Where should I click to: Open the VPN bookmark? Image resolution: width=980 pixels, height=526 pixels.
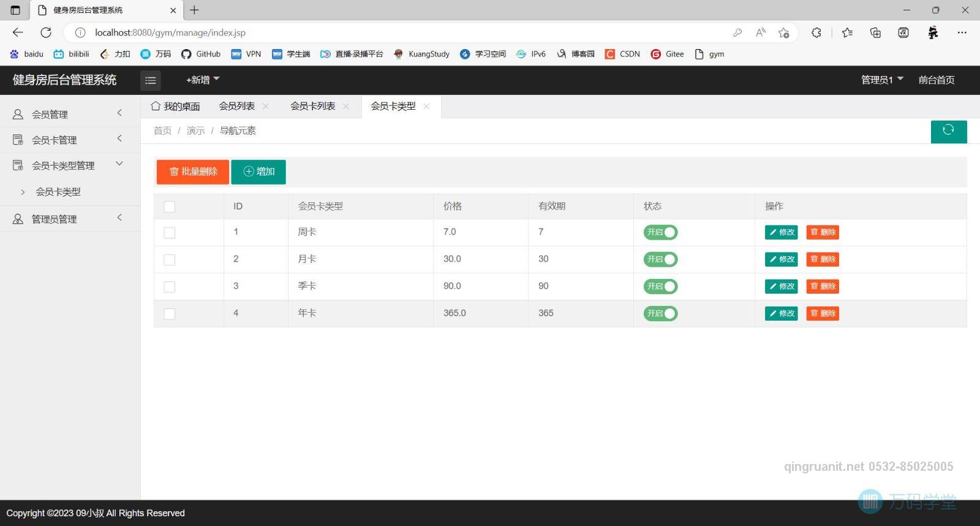[246, 54]
